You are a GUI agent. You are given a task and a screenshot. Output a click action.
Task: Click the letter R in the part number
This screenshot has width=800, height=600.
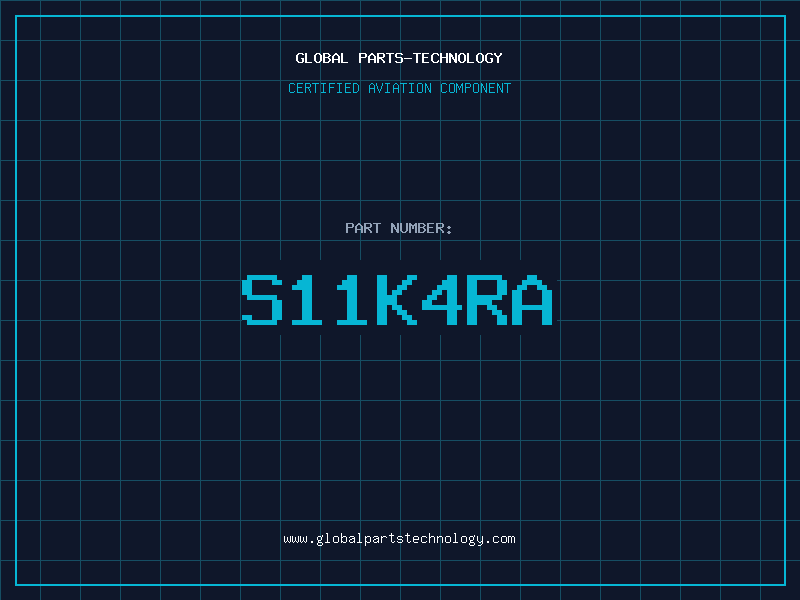[487, 300]
